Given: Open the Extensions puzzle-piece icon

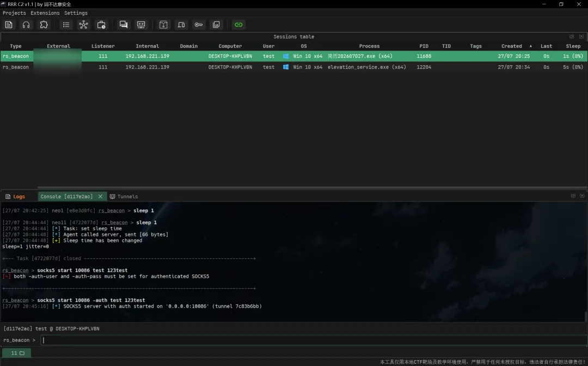Looking at the screenshot, I should 44,25.
